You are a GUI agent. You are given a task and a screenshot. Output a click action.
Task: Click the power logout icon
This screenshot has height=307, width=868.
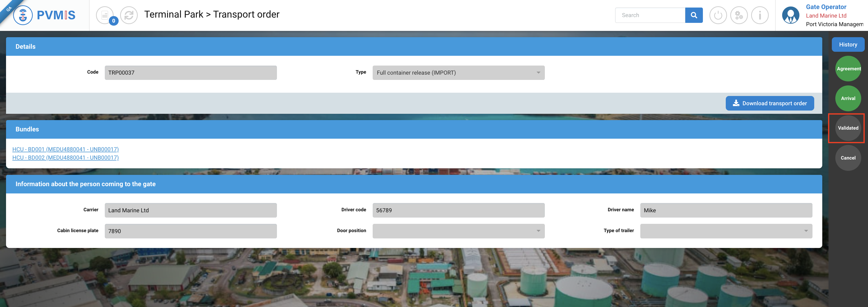(718, 15)
